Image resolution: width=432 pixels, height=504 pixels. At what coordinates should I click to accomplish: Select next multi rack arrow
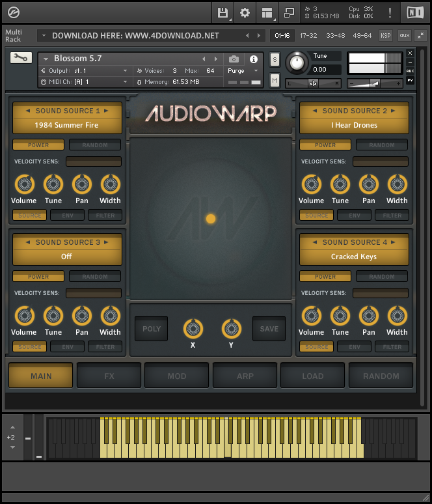coord(258,36)
